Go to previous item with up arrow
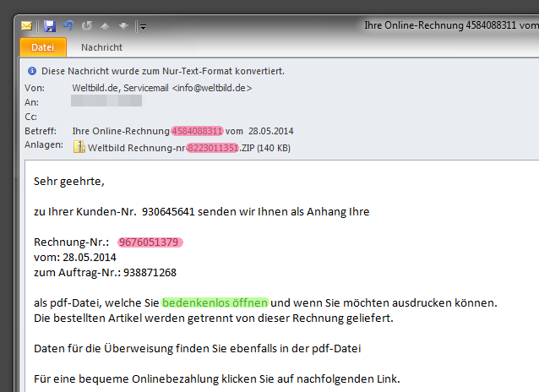Screen dimensions: 539x392 106,26
